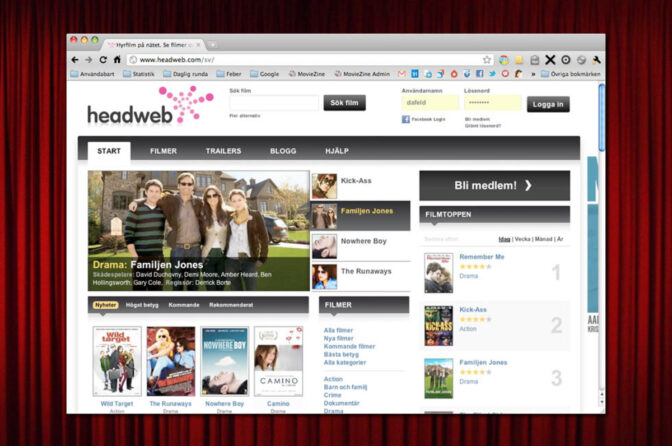
Task: Open the Övriga bokmärken folder
Action: click(x=570, y=74)
